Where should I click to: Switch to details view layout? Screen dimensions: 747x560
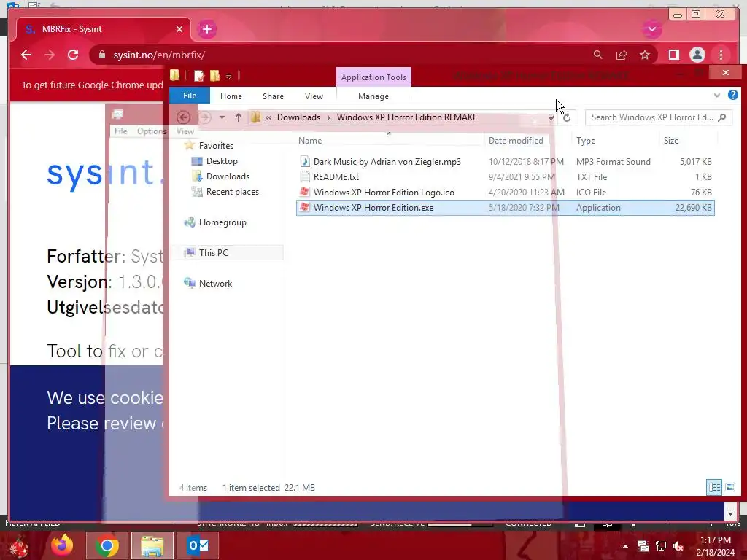point(714,487)
